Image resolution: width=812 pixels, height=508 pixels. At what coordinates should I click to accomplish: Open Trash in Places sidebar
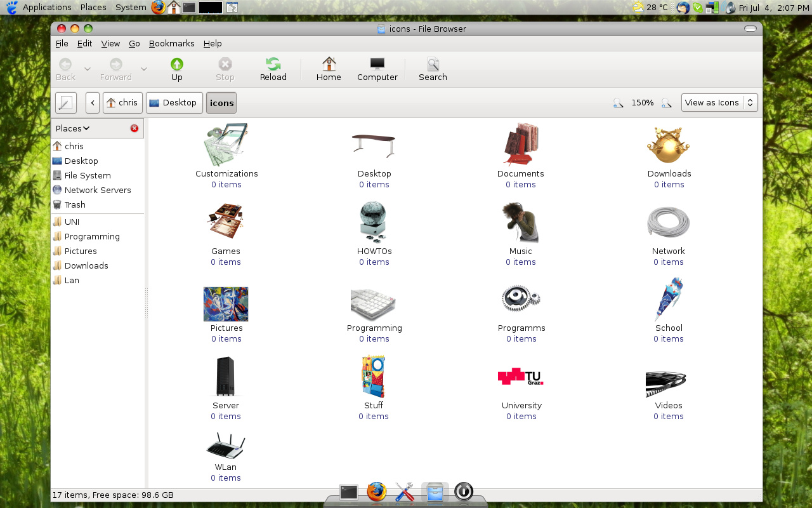pos(98,204)
